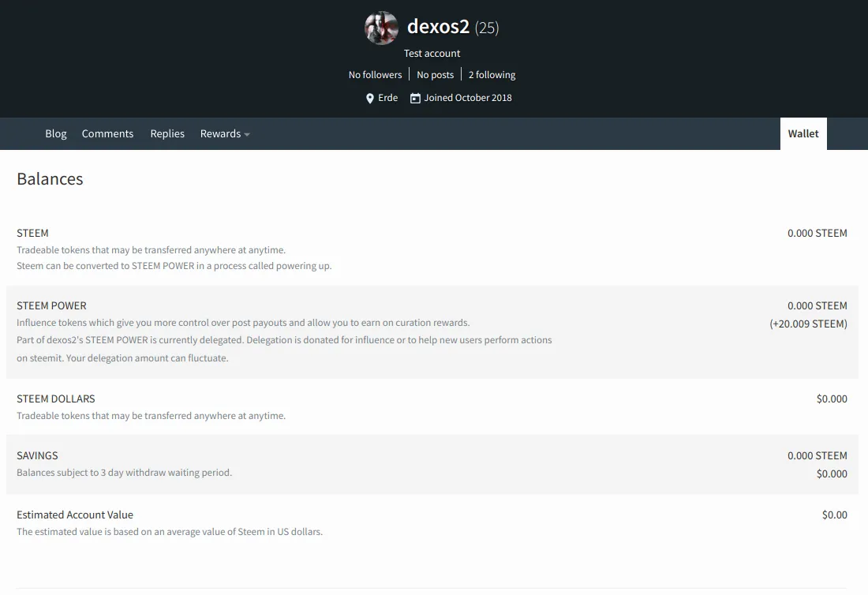Click the 'Part of dexos2's STEEM POWER' delegation note
This screenshot has height=595, width=868.
coord(284,349)
